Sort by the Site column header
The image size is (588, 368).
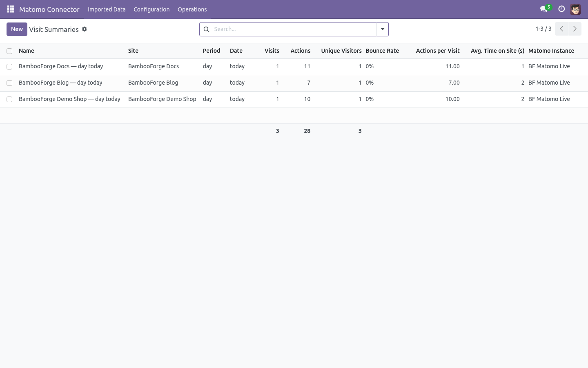[133, 51]
